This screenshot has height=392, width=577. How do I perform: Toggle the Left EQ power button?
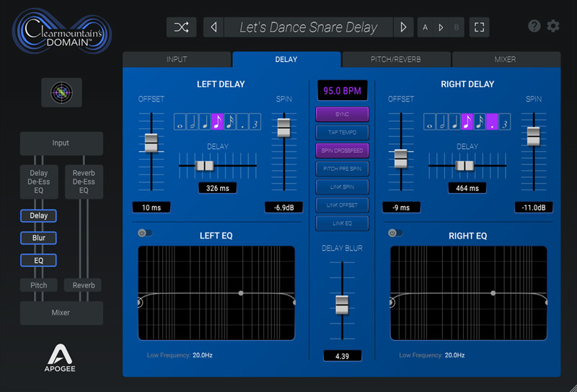pyautogui.click(x=142, y=233)
